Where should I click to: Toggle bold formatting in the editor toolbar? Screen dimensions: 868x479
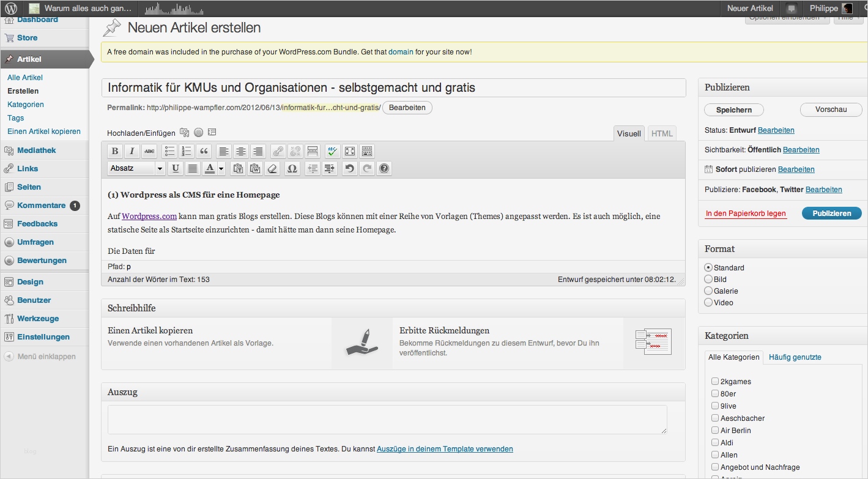(x=114, y=151)
